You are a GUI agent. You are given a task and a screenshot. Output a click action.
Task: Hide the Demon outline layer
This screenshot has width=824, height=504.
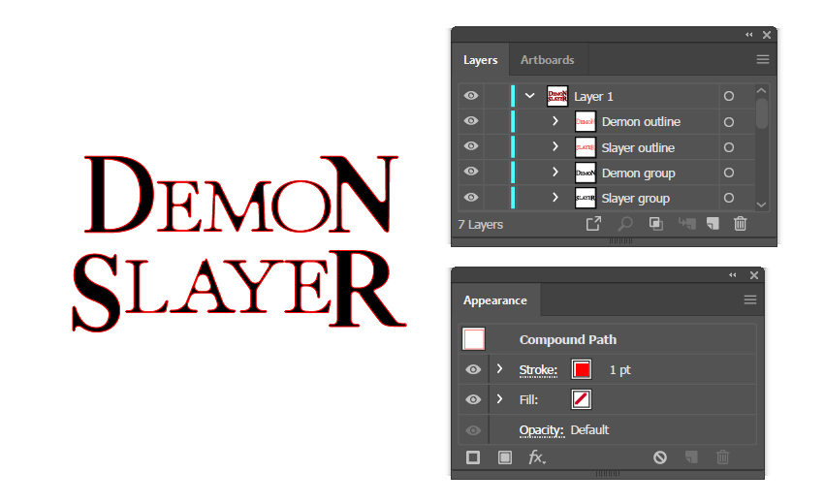point(471,120)
